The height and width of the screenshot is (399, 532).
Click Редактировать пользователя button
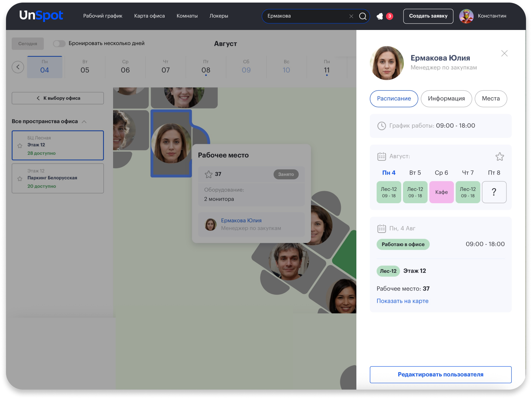(440, 374)
